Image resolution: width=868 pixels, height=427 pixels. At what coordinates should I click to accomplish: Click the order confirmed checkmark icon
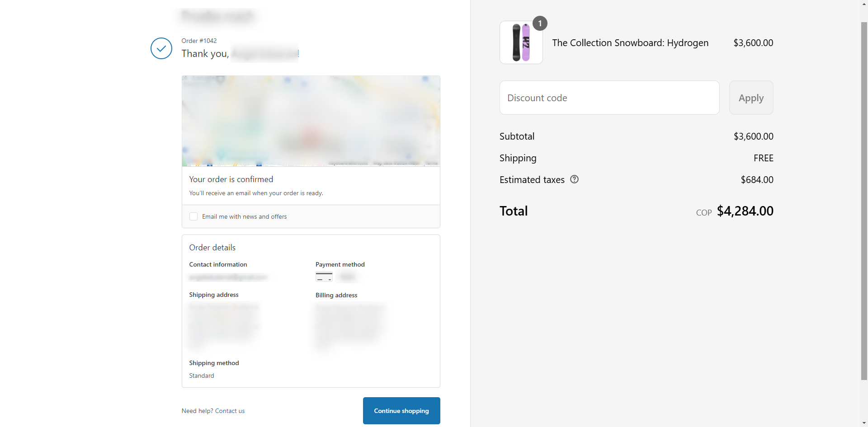pyautogui.click(x=161, y=48)
